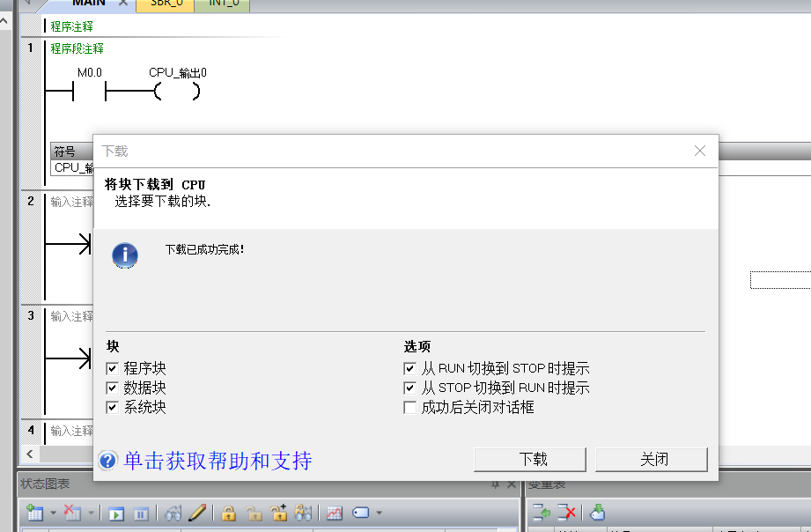Image resolution: width=811 pixels, height=532 pixels.
Task: Open the delete dropdown arrow in status chart toolbar
Action: coord(91,513)
